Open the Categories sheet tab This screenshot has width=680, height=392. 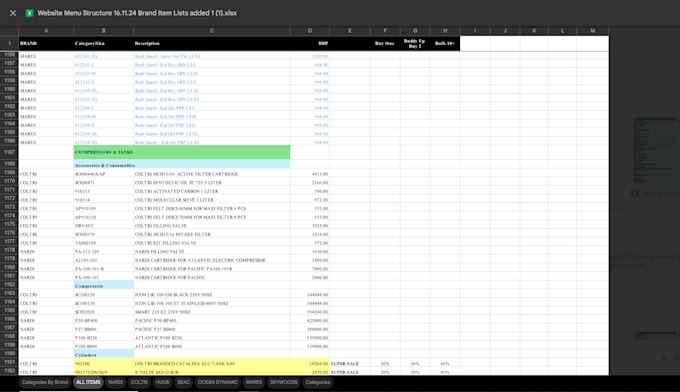point(317,382)
